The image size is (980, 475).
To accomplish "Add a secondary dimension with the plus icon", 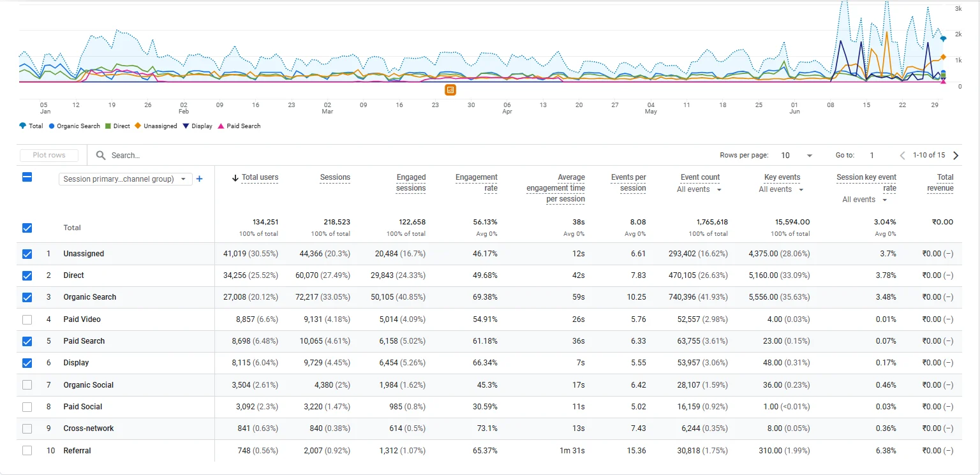I will 199,179.
